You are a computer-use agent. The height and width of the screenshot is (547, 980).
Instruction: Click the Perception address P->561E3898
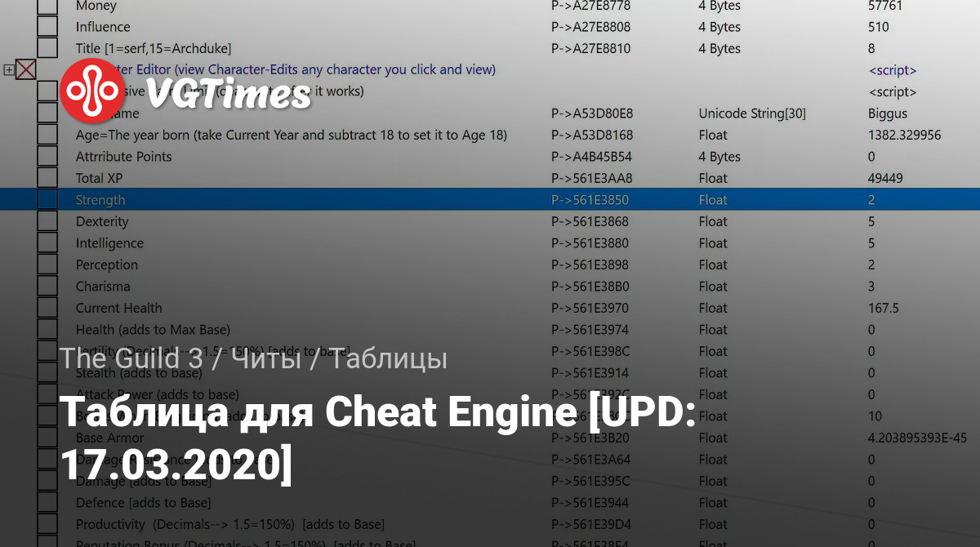[x=591, y=265]
